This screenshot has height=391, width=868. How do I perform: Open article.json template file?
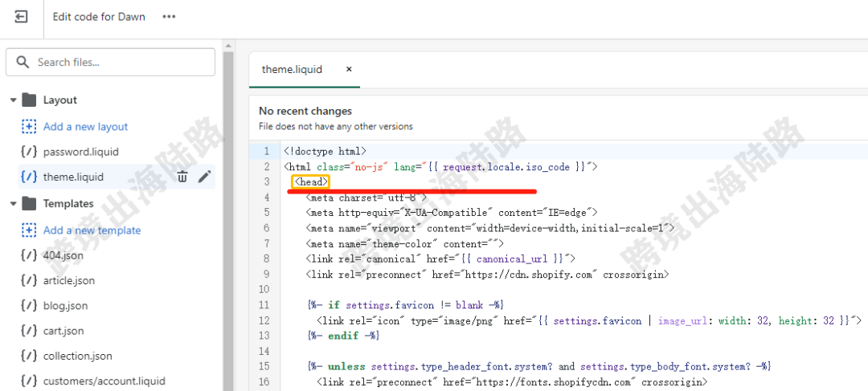[x=68, y=280]
